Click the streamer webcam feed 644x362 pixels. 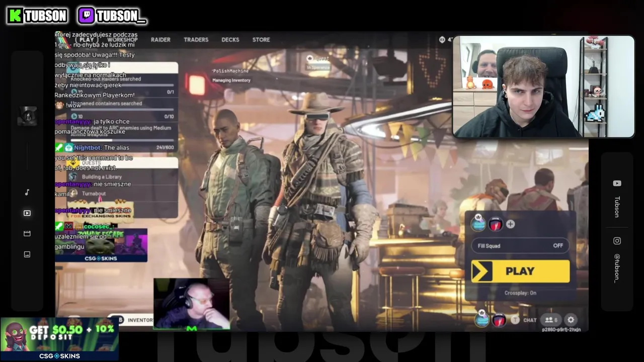click(543, 86)
